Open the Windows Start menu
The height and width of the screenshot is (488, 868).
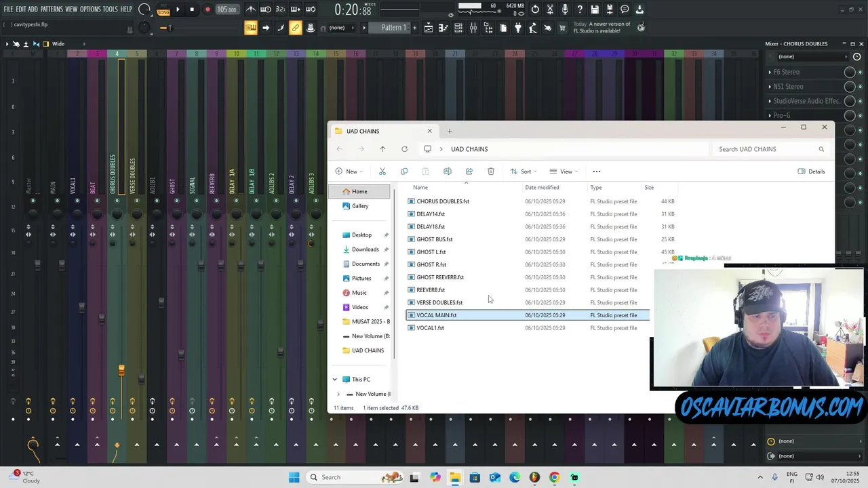click(x=294, y=477)
